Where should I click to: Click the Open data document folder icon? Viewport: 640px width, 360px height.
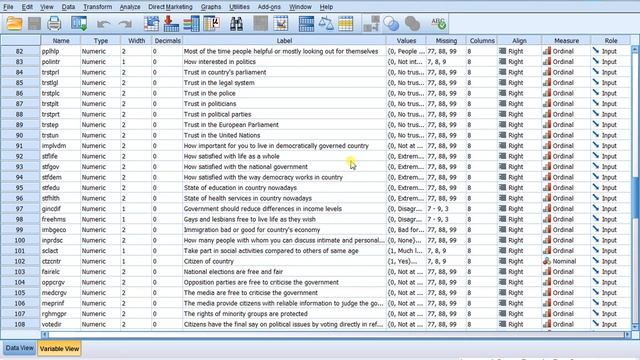pyautogui.click(x=14, y=23)
